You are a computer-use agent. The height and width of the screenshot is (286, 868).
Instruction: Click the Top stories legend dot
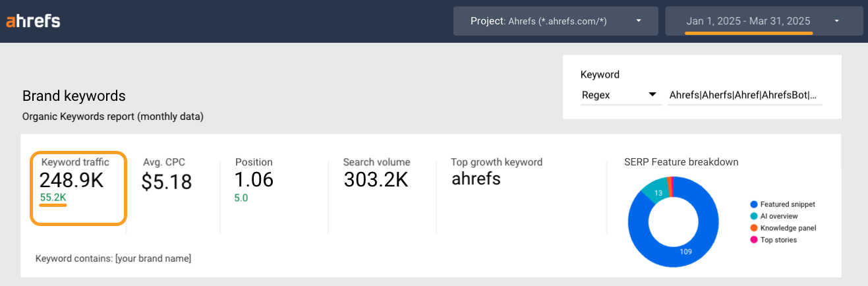tap(753, 240)
